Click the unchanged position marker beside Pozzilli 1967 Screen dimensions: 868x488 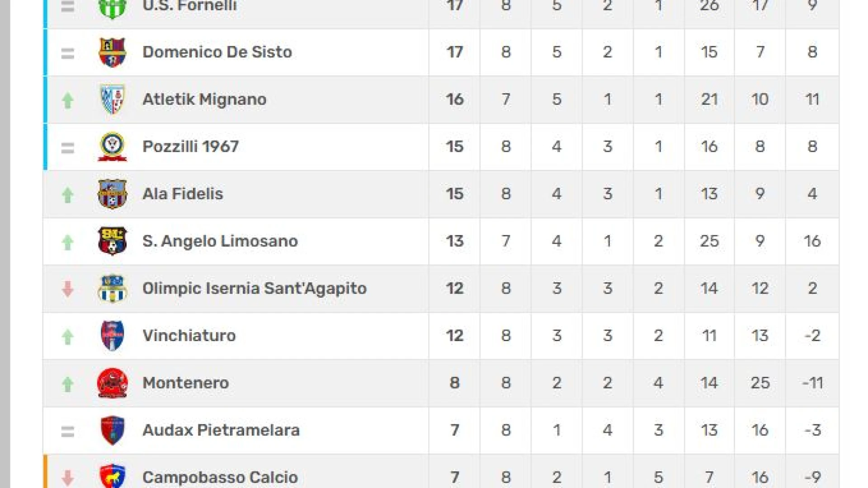[x=68, y=148]
